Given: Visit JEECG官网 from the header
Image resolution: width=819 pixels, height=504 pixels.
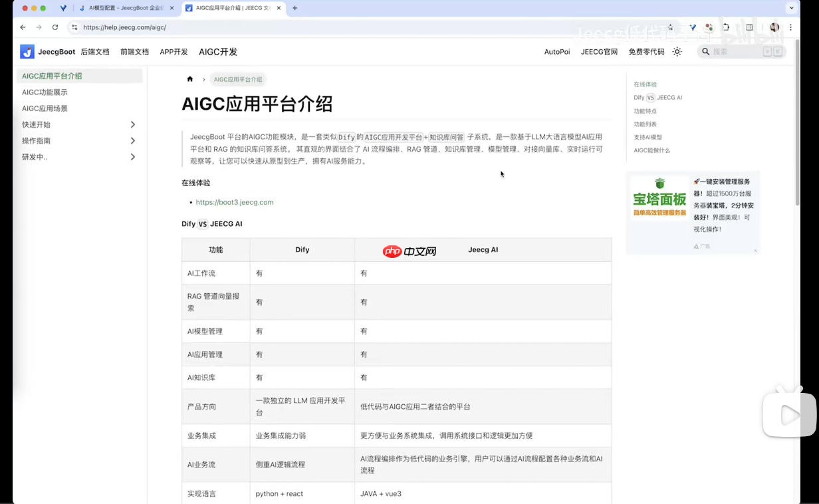Looking at the screenshot, I should point(599,51).
